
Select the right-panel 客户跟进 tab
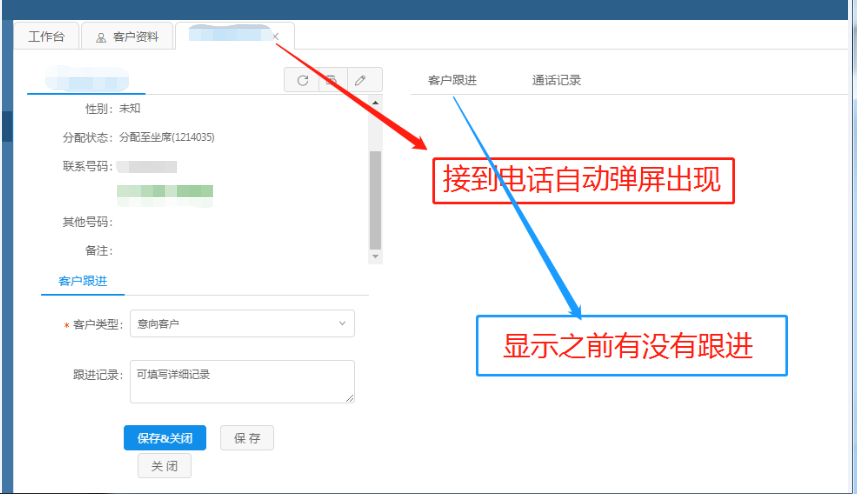coord(452,80)
